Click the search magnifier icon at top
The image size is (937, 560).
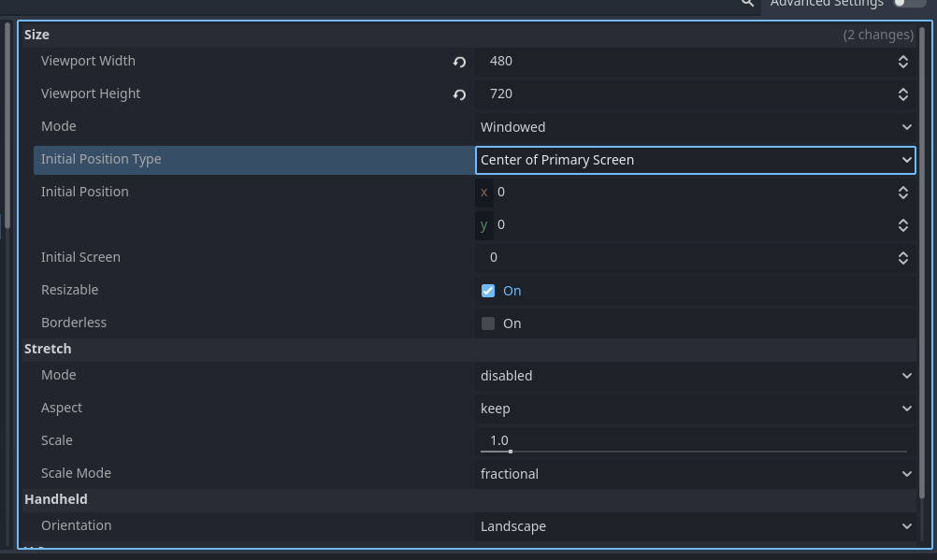pos(747,4)
